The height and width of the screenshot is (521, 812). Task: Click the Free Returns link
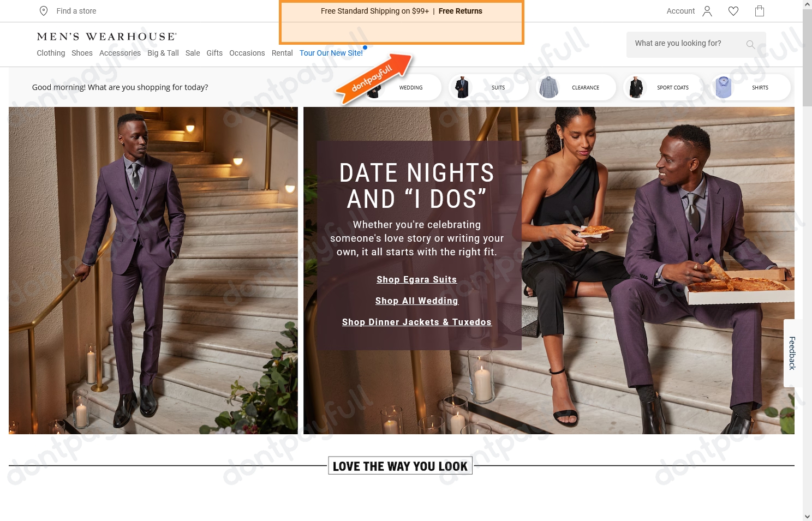(x=461, y=11)
